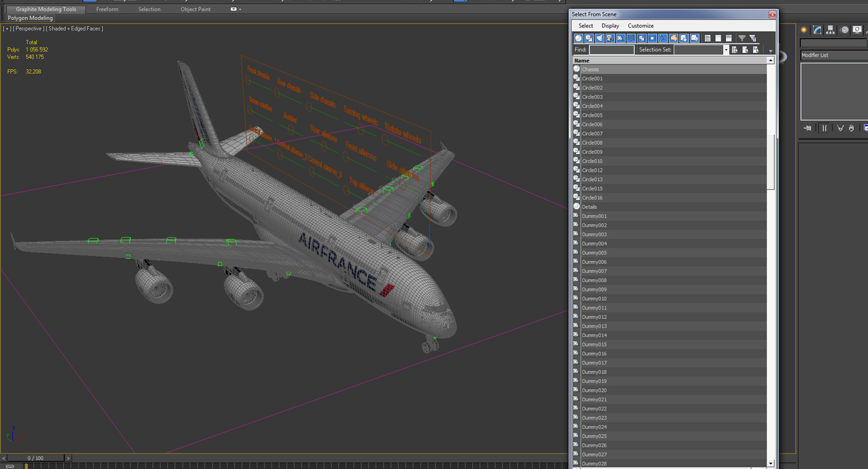Viewport: 868px width, 469px height.
Task: Toggle Display Bones filter icon
Action: tap(663, 38)
